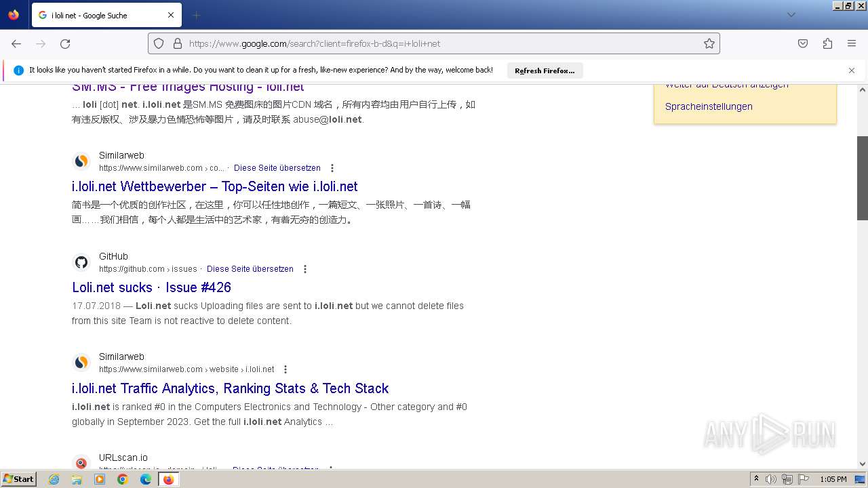Go back with the browser back arrow
This screenshot has width=868, height=488.
click(x=16, y=43)
